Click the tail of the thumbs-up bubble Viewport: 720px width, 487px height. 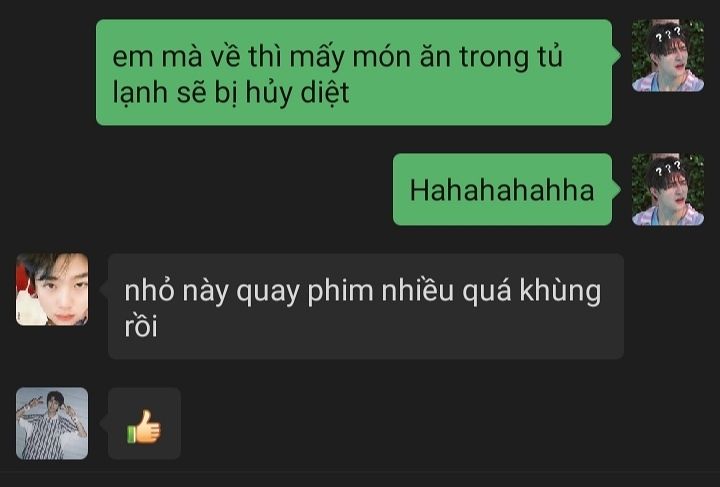point(104,423)
